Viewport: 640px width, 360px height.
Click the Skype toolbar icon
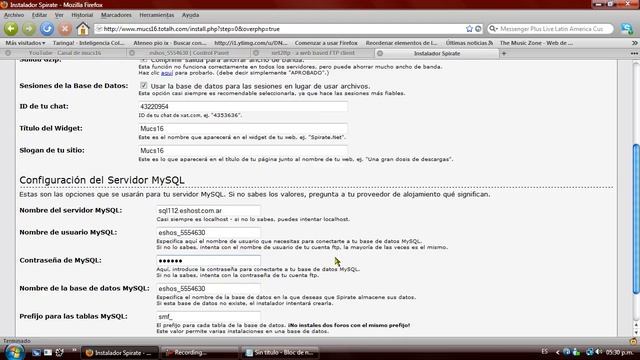coord(627,29)
